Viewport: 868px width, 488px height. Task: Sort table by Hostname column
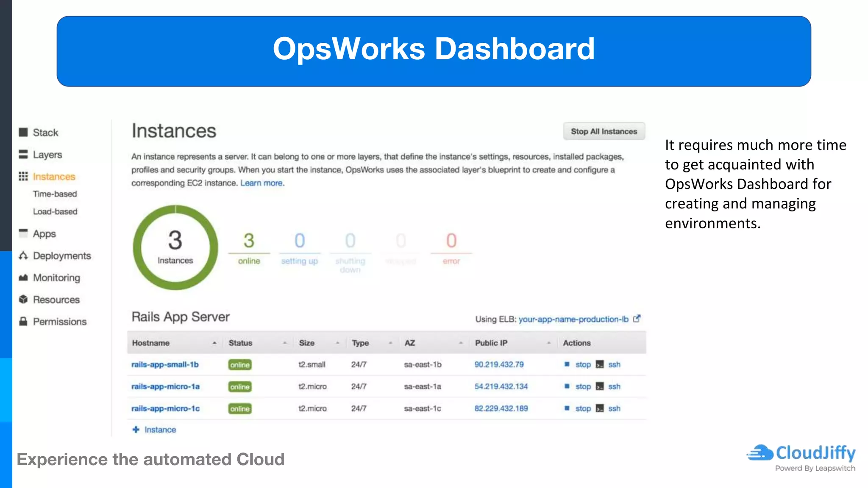[x=175, y=343]
